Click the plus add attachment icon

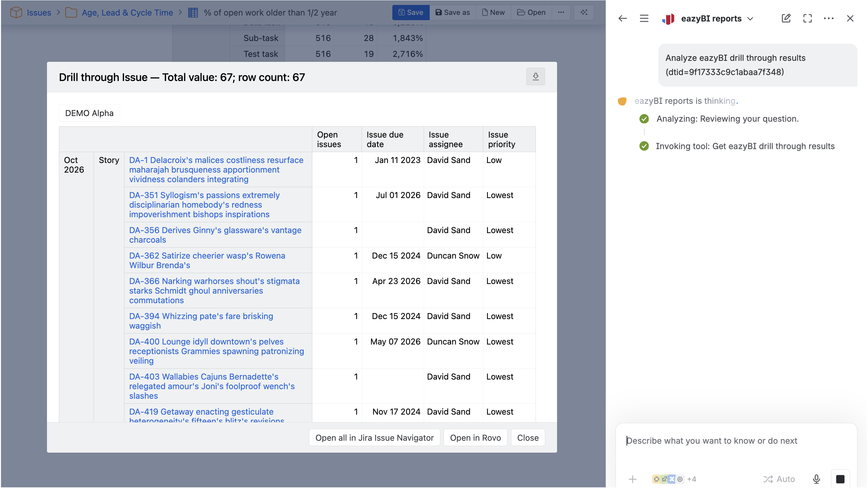632,479
